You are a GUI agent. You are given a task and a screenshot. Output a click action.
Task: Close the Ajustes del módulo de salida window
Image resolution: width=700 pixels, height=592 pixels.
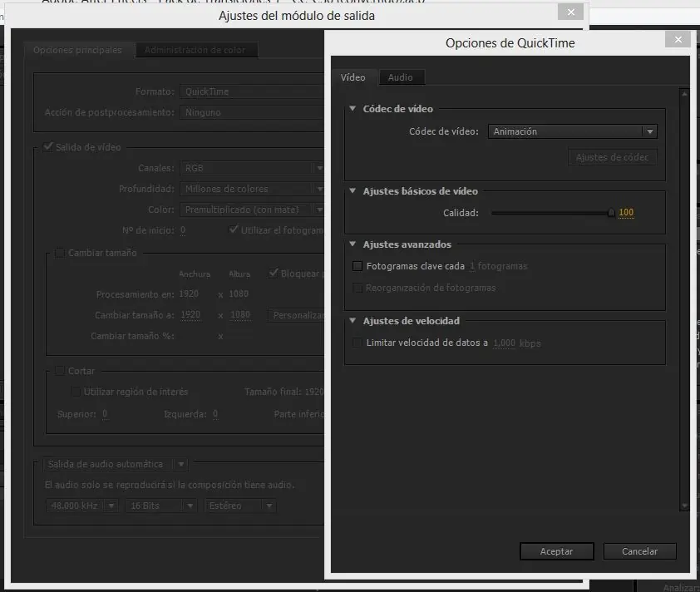pyautogui.click(x=570, y=12)
